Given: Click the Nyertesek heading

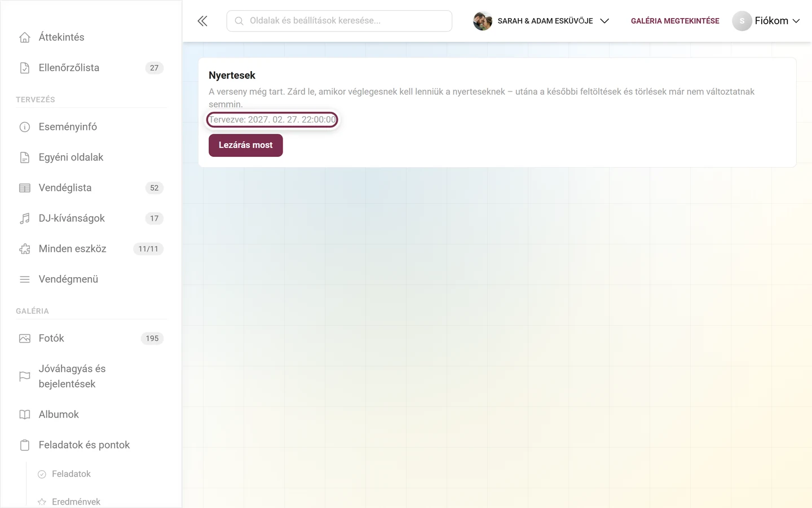Looking at the screenshot, I should click(x=232, y=76).
